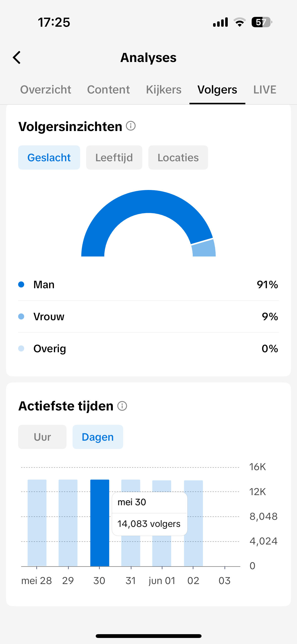
Task: Tap the highlighted mei 30 bar
Action: (x=100, y=523)
